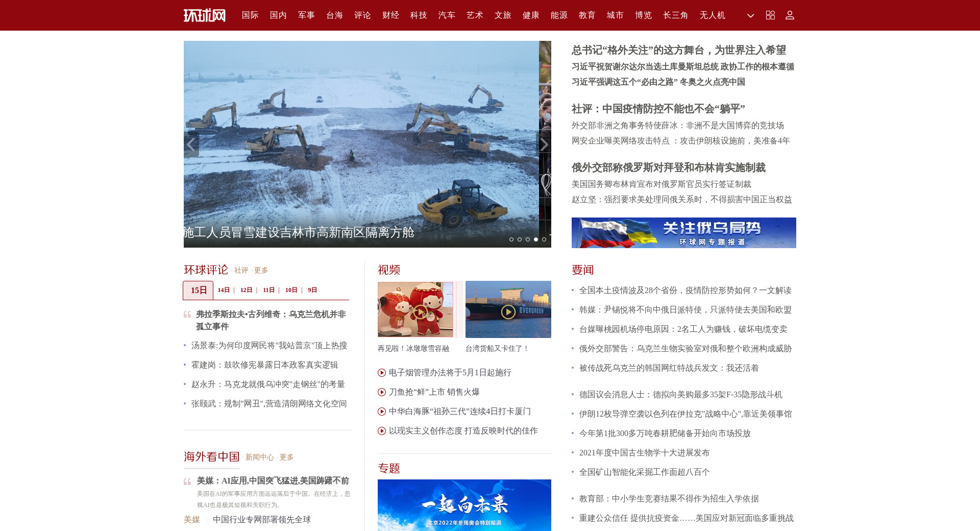Select the third carousel dot indicator

[528, 239]
